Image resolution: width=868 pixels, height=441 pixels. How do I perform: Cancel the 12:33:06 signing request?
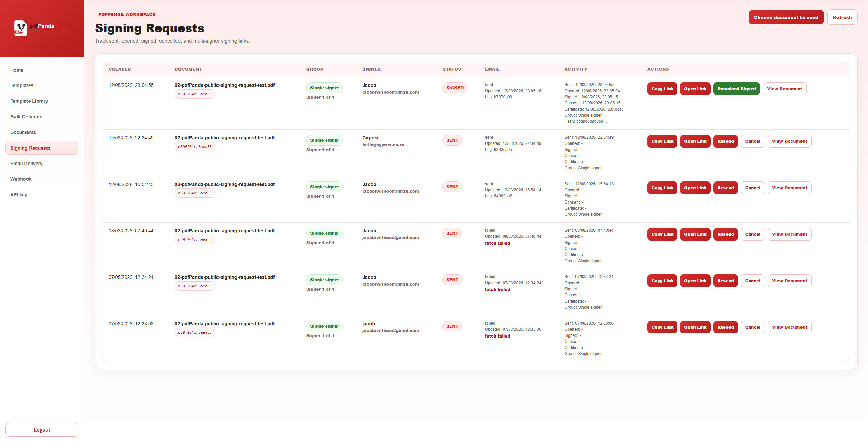[x=753, y=327]
